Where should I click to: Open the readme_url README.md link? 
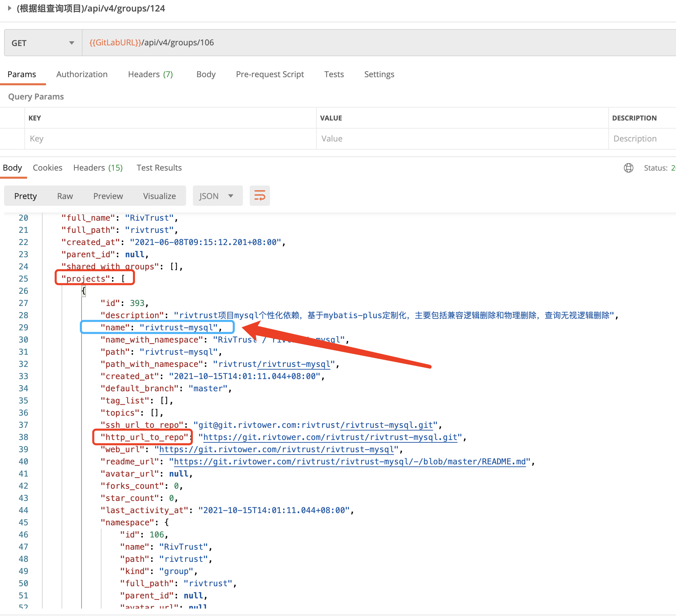[x=348, y=461]
